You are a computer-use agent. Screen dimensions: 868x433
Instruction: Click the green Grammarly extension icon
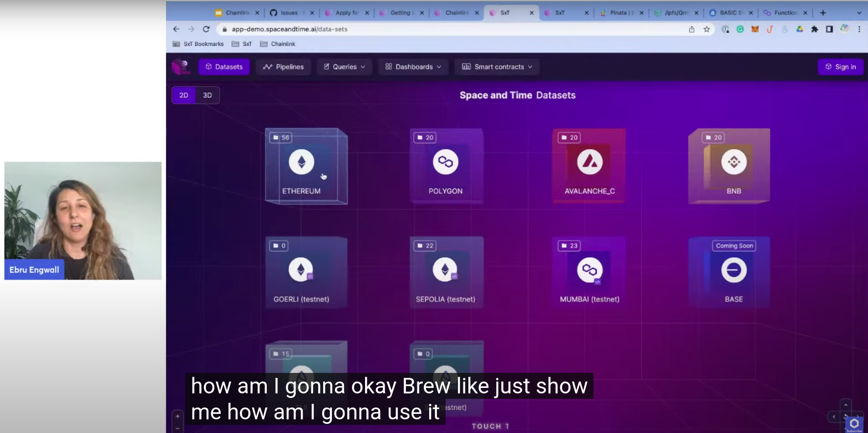(740, 29)
